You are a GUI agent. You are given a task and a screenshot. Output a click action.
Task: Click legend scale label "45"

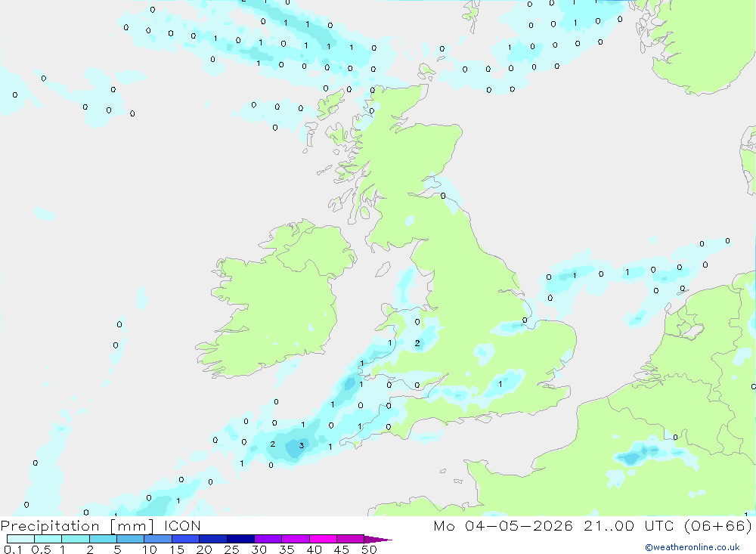click(x=342, y=549)
